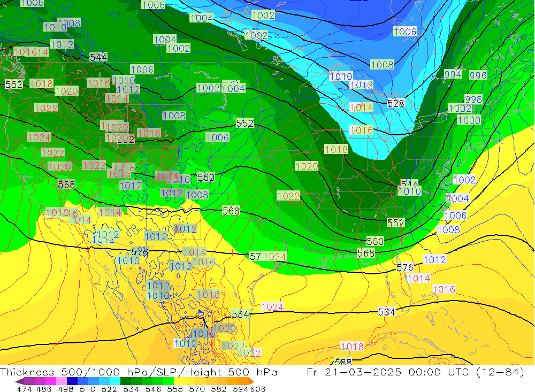
Task: Click the 474 legend value
Action: (x=24, y=389)
